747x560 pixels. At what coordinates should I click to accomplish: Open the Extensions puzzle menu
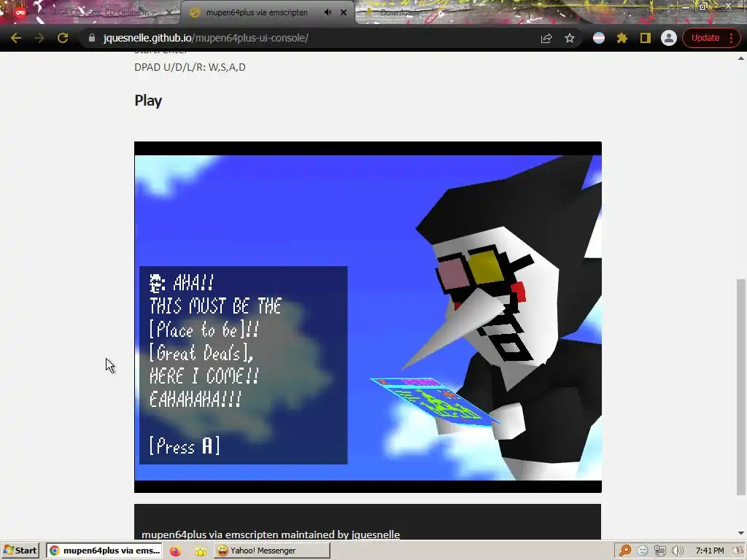pos(622,38)
